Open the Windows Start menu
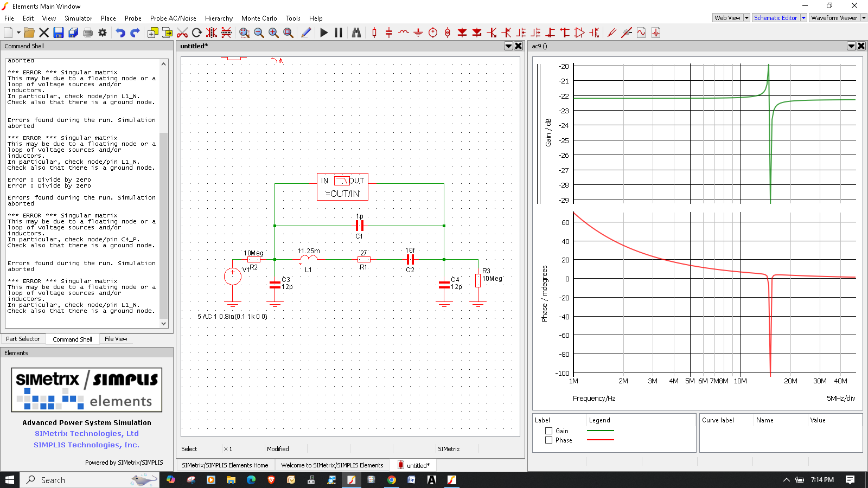Viewport: 868px width, 488px height. 10,480
